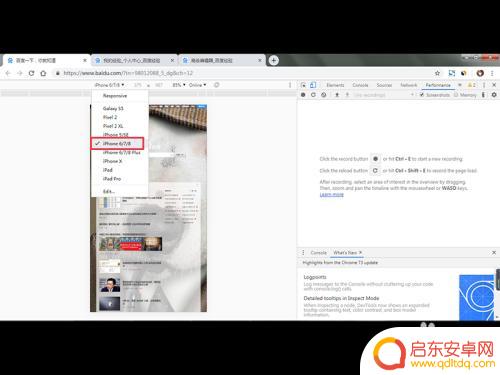The height and width of the screenshot is (375, 500).
Task: Open a new browser tab
Action: click(274, 60)
